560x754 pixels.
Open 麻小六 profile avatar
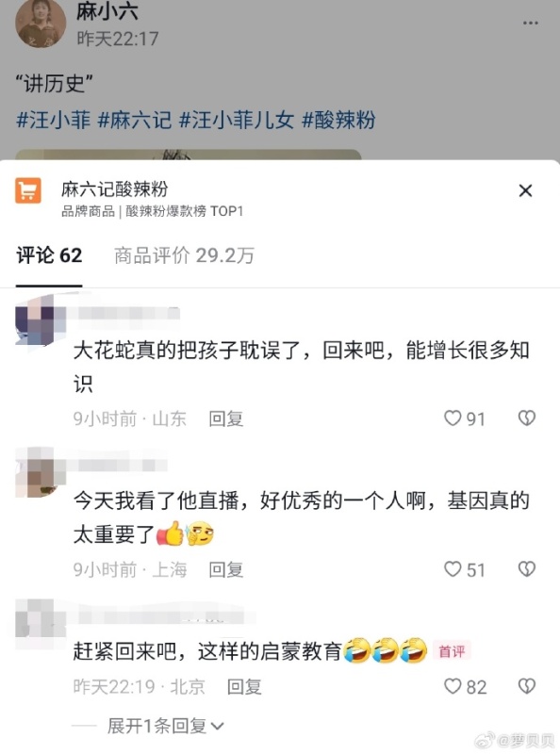(41, 23)
